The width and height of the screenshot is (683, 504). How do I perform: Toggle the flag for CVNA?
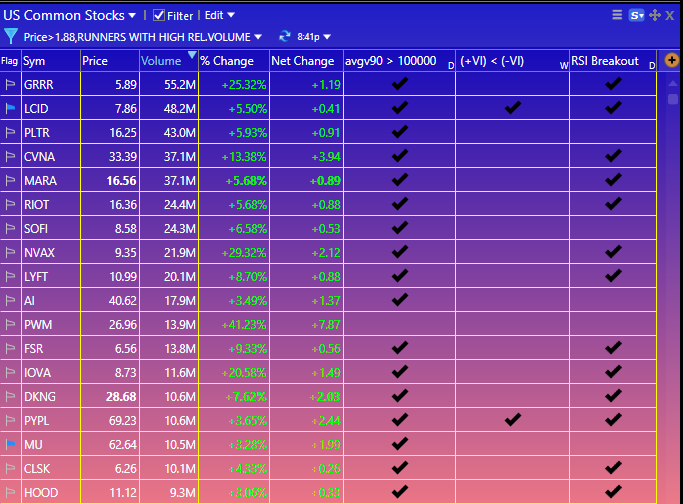[x=10, y=156]
